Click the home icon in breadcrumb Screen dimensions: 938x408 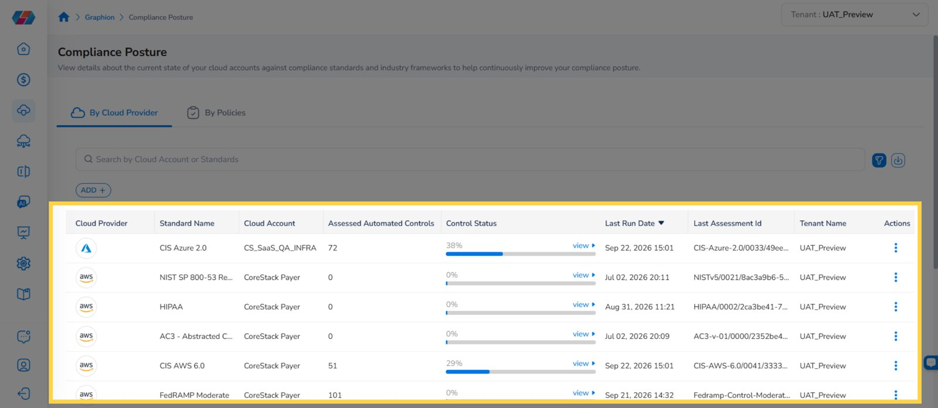coord(63,17)
